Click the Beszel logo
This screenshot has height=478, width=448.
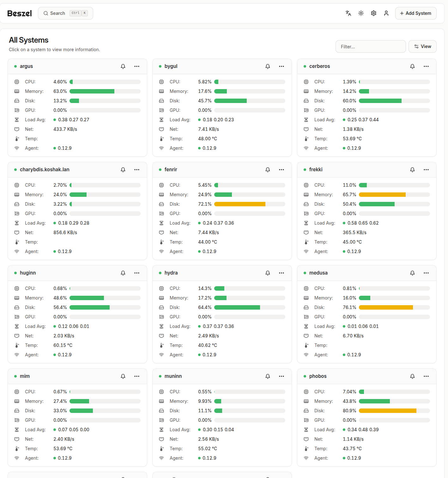(x=20, y=13)
